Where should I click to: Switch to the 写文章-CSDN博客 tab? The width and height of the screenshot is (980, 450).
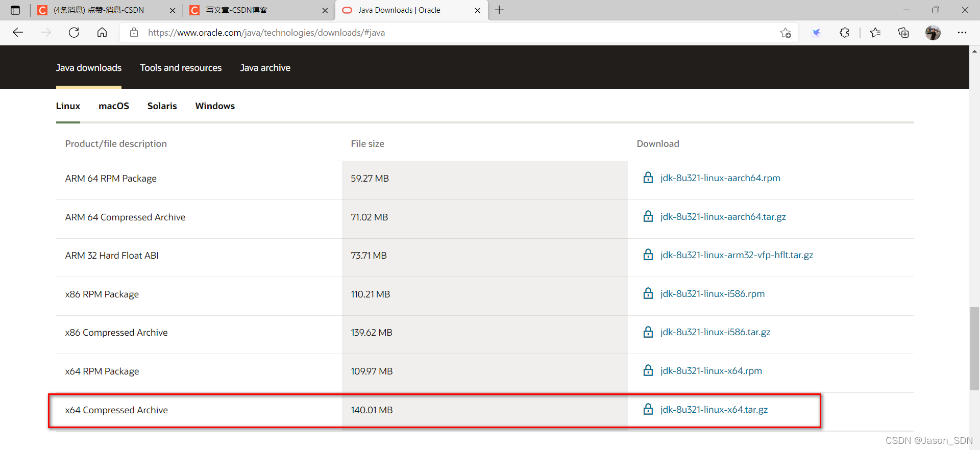pos(259,10)
